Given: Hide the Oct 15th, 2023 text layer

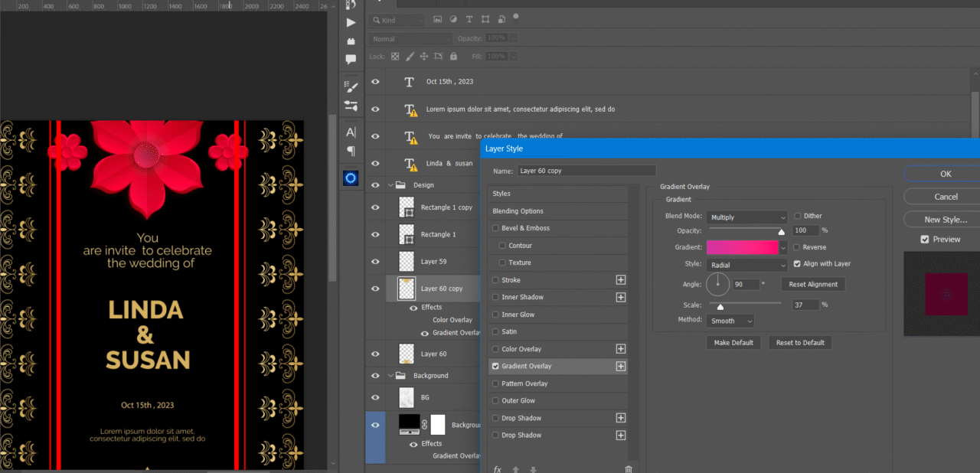Looking at the screenshot, I should point(375,82).
